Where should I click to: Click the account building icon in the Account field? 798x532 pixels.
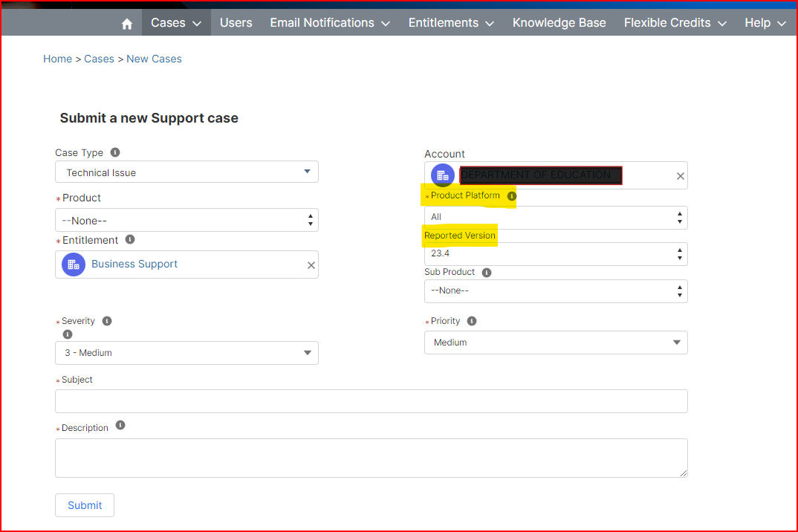(442, 175)
